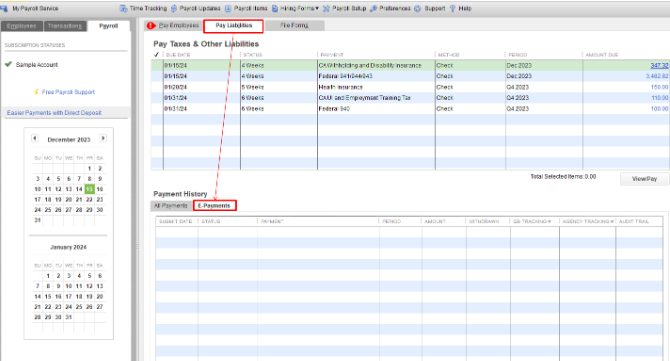
Task: Sort liabilities by Method column header
Action: (449, 55)
